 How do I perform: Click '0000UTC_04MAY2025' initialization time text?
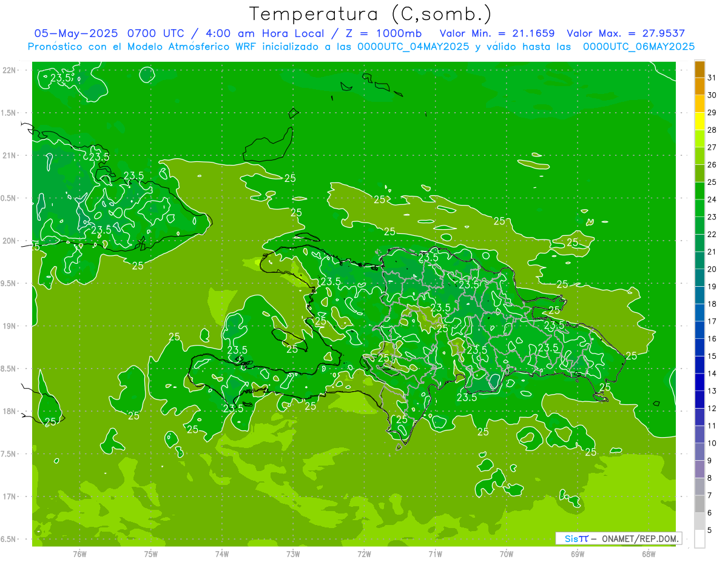tap(413, 47)
